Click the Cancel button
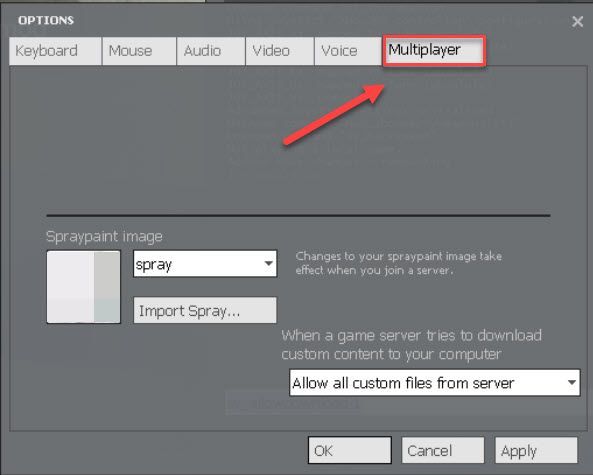 pos(443,450)
